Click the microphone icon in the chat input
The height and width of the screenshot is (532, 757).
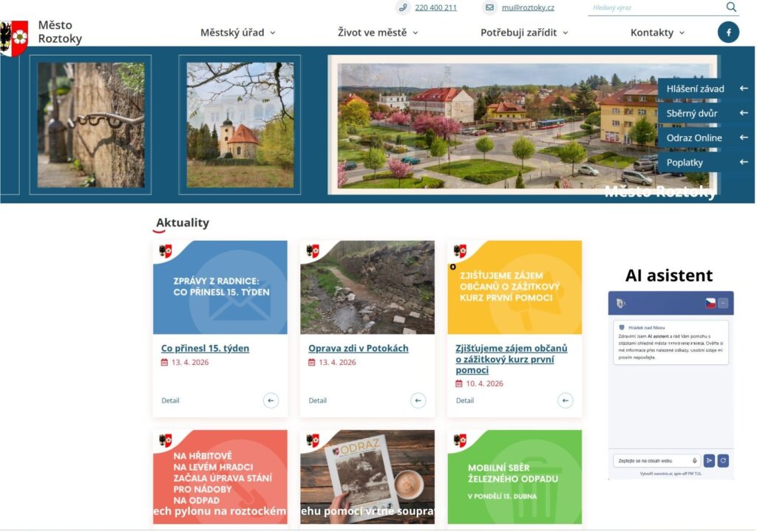[x=694, y=460]
